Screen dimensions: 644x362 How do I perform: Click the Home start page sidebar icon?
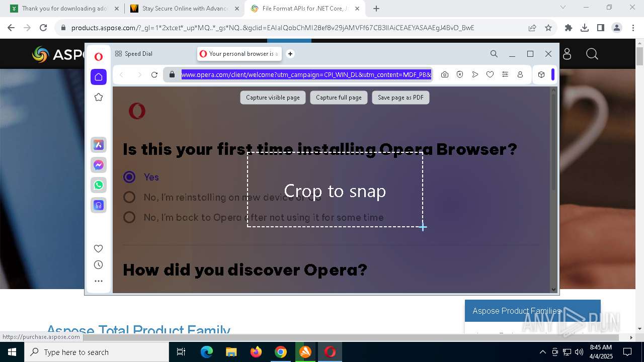point(99,77)
